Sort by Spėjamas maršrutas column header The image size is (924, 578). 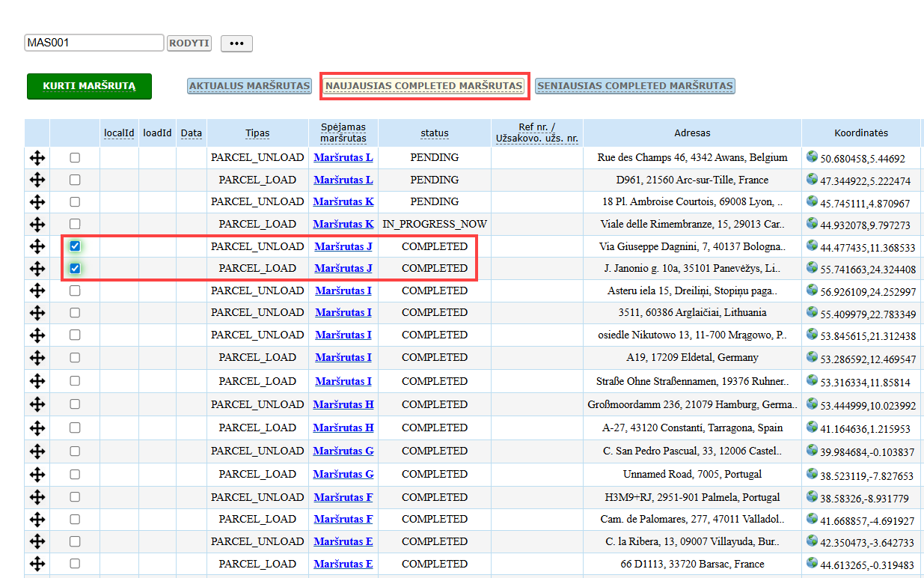point(343,133)
